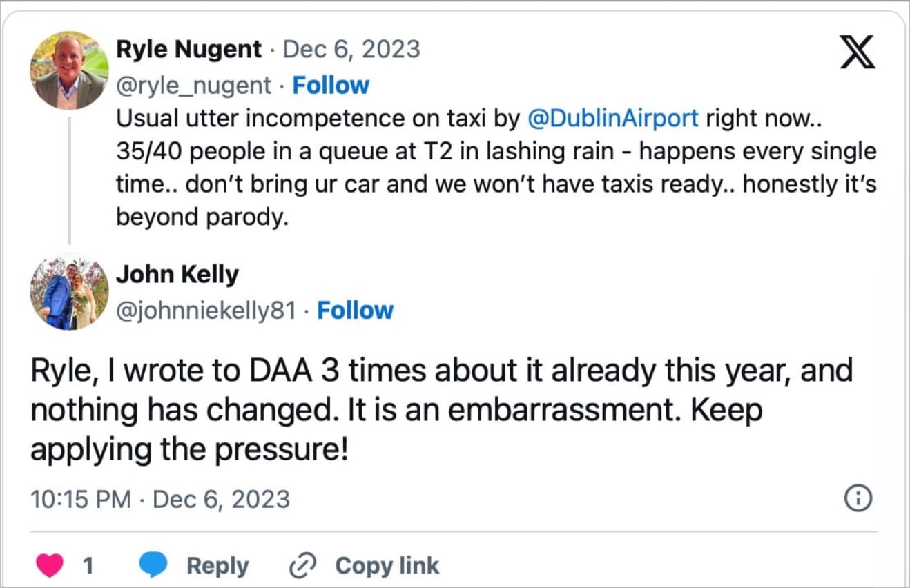Open the Dec 6, 2023 date beside Ryle Nugent

tap(351, 50)
